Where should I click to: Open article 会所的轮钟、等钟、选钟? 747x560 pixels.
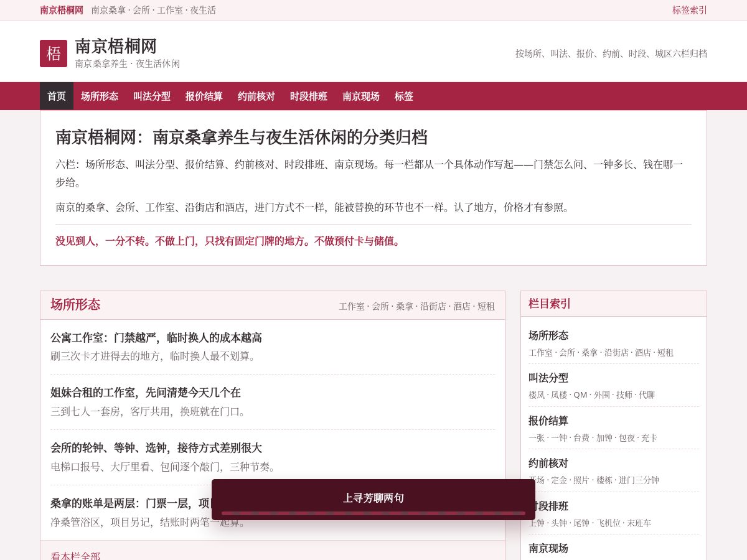156,448
